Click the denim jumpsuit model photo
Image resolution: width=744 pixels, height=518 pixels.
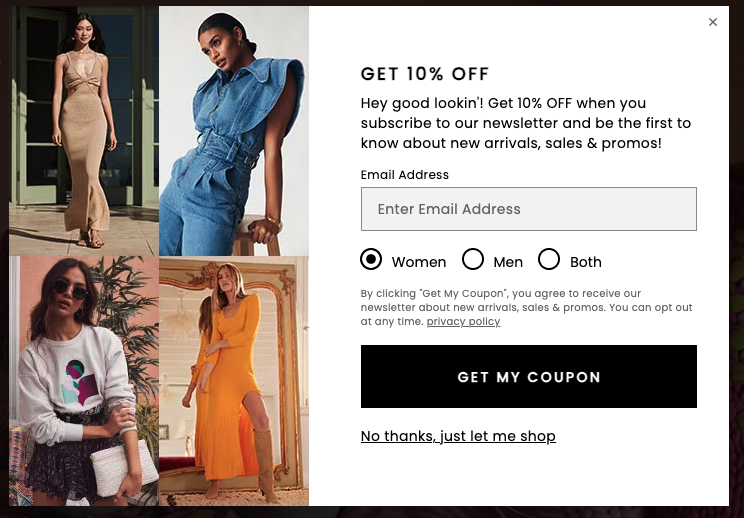[x=234, y=131]
